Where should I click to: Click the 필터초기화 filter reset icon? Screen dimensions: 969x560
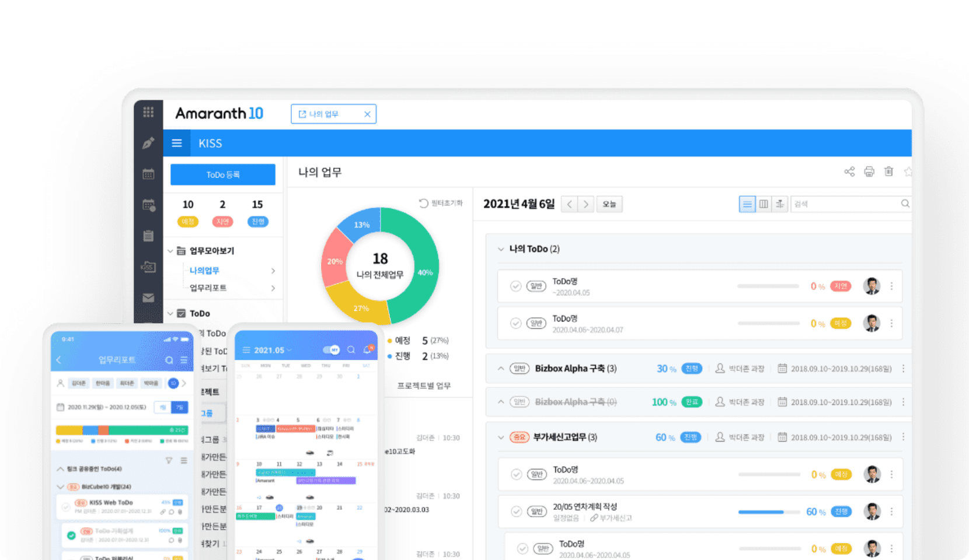[x=424, y=203]
